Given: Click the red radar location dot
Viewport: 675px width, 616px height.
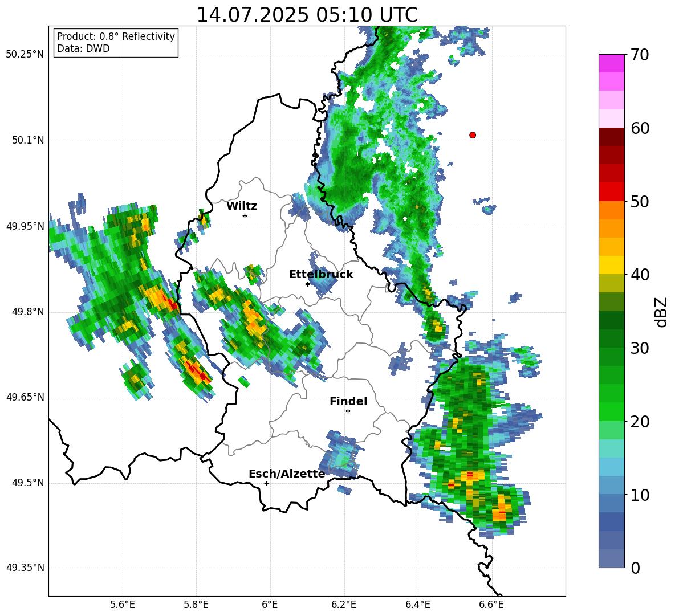Looking at the screenshot, I should click(x=473, y=135).
